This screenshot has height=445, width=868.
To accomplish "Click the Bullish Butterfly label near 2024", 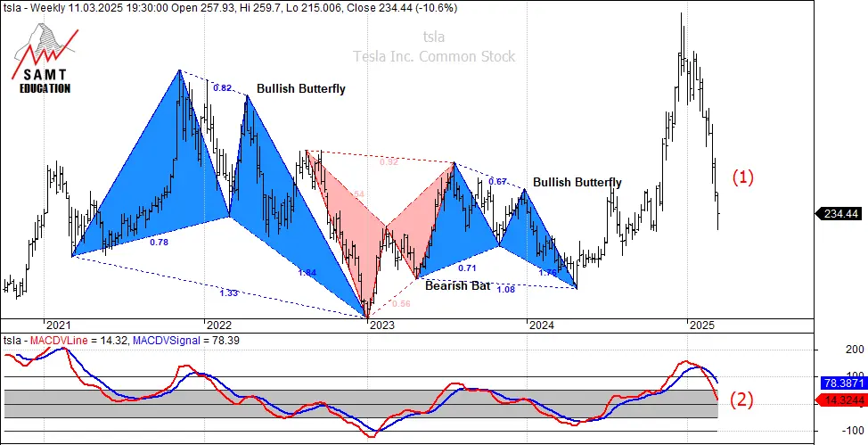I will click(x=577, y=182).
